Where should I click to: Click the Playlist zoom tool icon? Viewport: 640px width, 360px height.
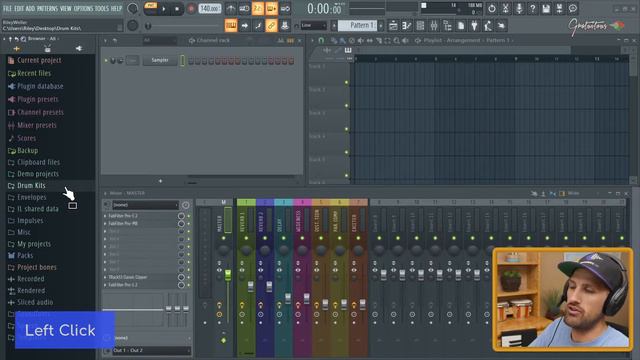point(396,40)
